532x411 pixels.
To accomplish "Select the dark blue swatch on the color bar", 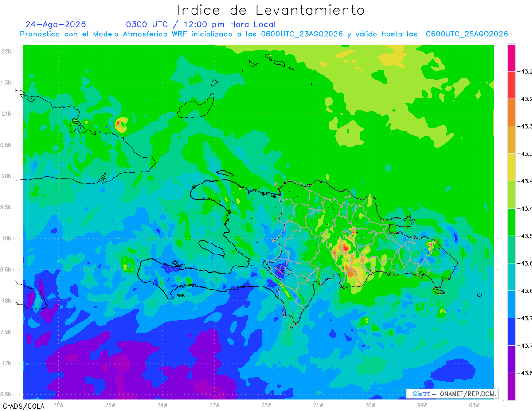I will [x=511, y=332].
